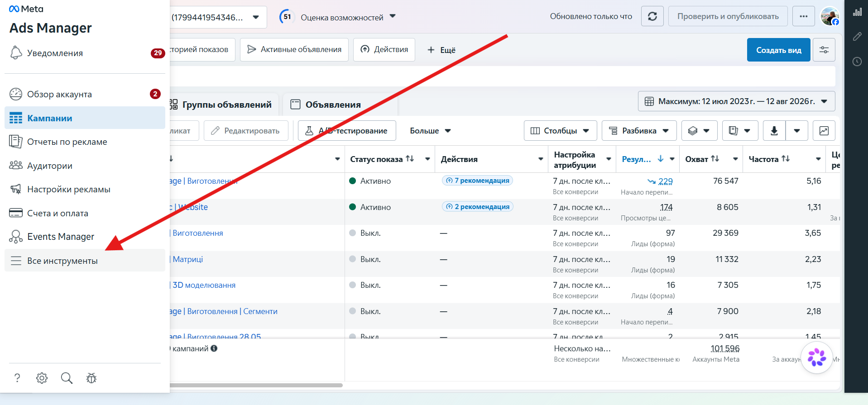Viewport: 868px width, 405px height.
Task: Open the date range picker
Action: point(737,101)
